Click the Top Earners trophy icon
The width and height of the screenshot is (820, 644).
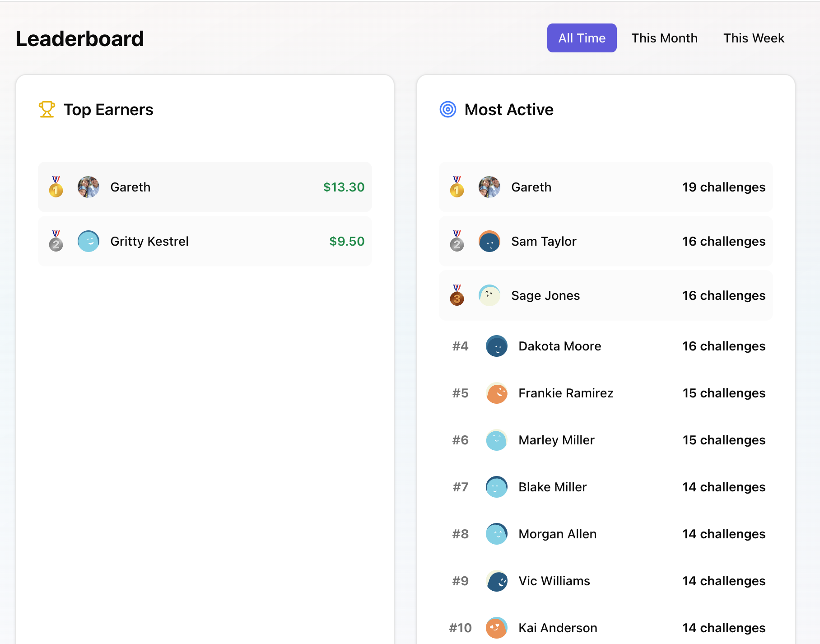click(47, 109)
